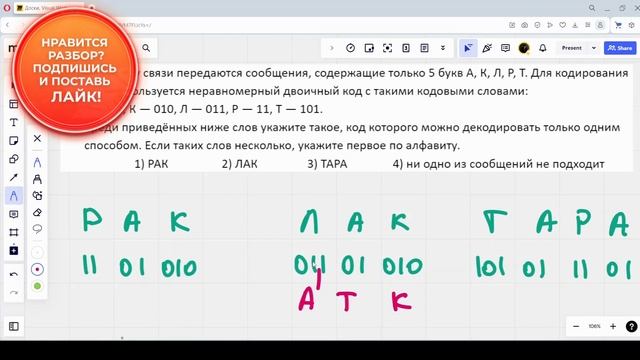Image resolution: width=640 pixels, height=360 pixels.
Task: Bookmark page with the heart icon
Action: click(x=562, y=25)
